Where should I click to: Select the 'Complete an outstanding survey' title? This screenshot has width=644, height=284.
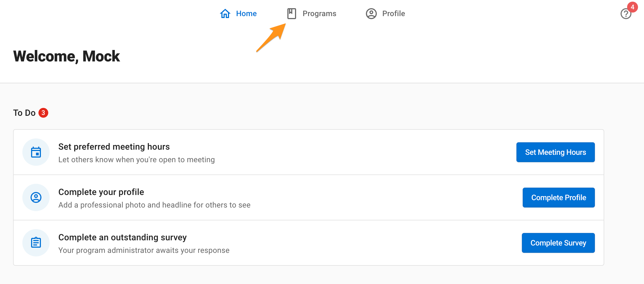(122, 237)
